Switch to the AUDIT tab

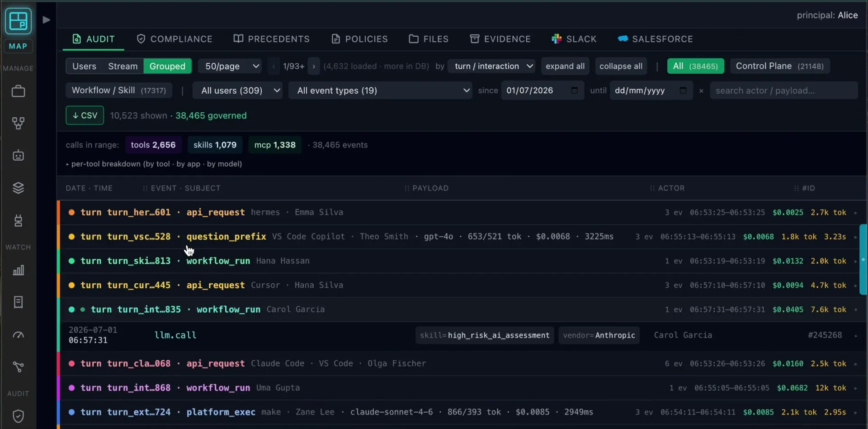[94, 39]
